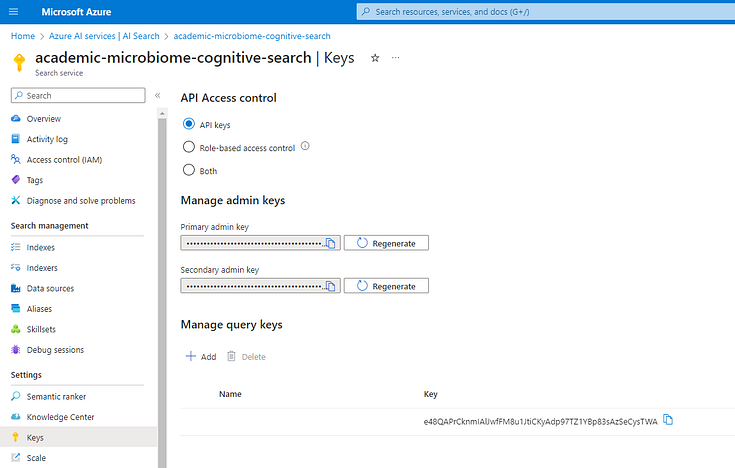Click the Microsoft Azure logo text
The width and height of the screenshot is (735, 468).
tap(76, 12)
